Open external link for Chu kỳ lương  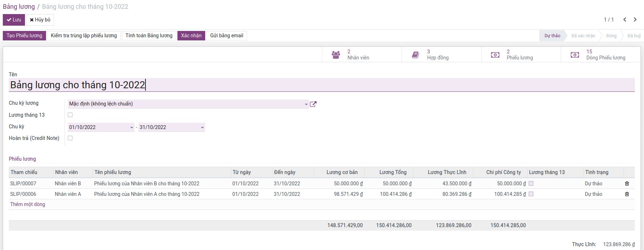313,104
